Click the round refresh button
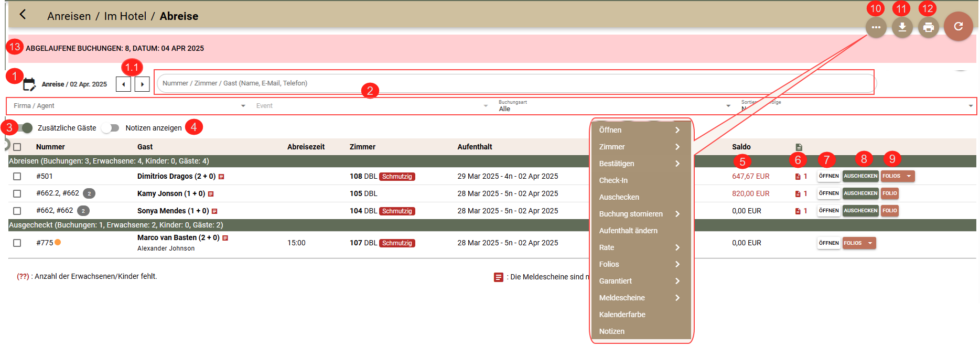Image resolution: width=980 pixels, height=347 pixels. 958,26
